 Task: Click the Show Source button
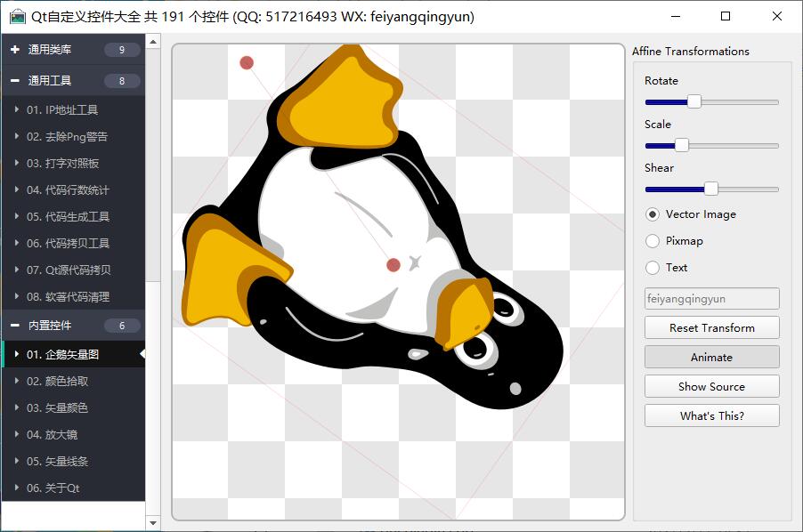pos(711,387)
